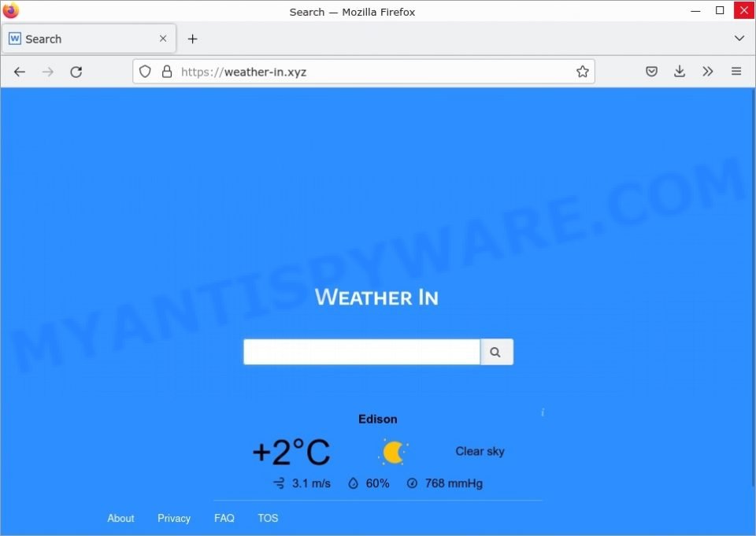756x536 pixels.
Task: Show more tools overflow chevrons
Action: tap(707, 72)
